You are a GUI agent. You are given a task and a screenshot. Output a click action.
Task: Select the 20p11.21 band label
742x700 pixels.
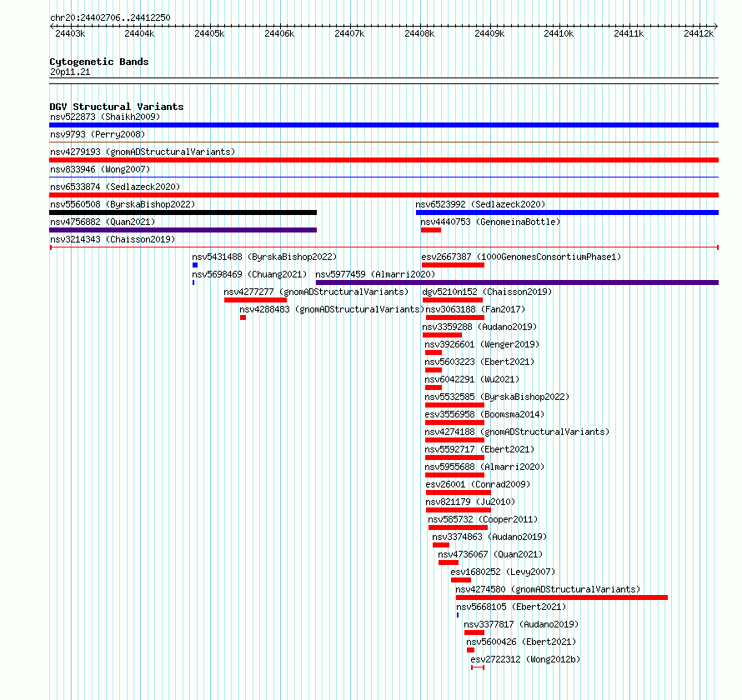point(70,72)
